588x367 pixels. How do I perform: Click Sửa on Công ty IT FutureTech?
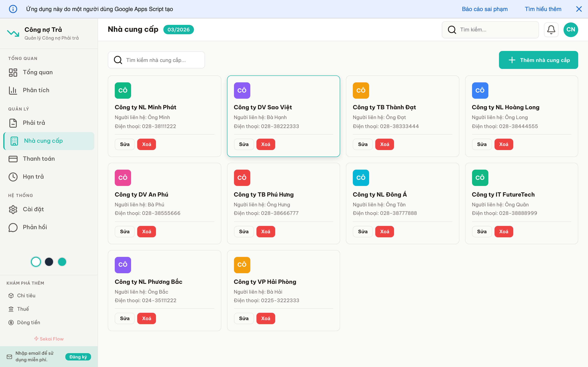coord(482,232)
